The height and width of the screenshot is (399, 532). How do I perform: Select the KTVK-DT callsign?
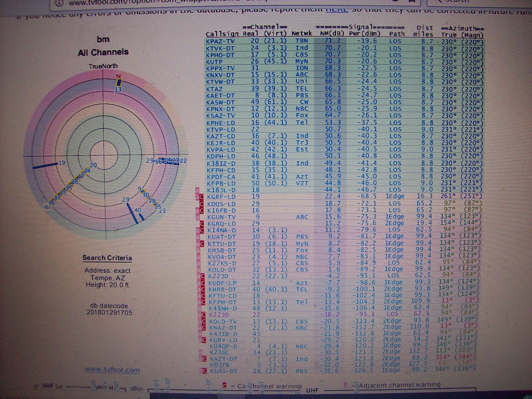pos(220,48)
